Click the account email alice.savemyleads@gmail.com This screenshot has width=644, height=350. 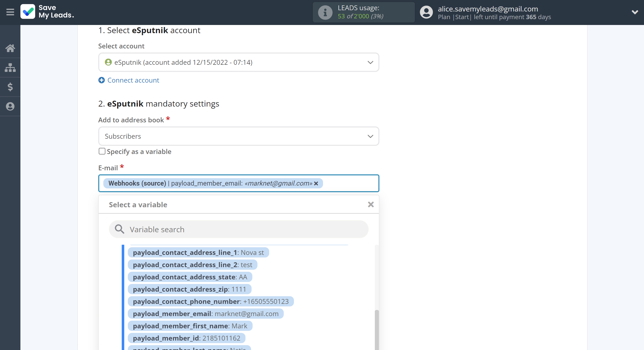tap(488, 9)
